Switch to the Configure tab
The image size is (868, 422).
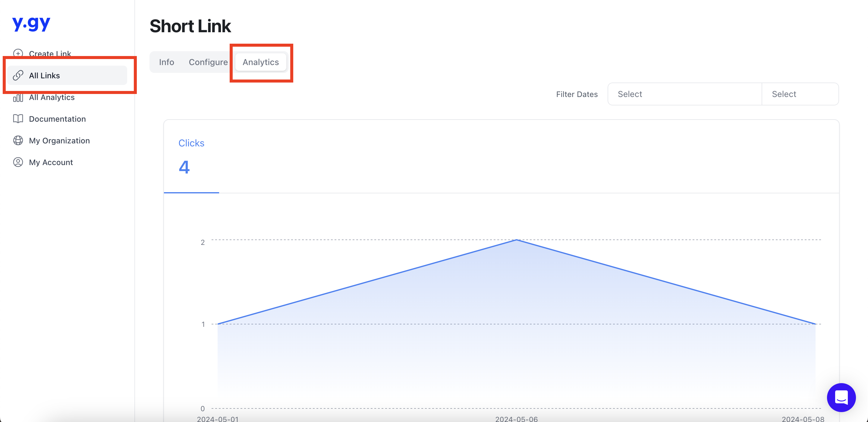208,62
